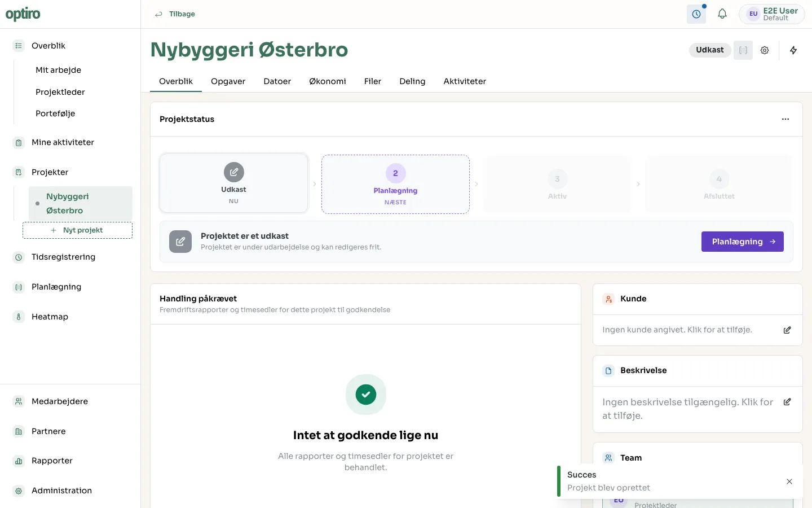Select the Udkast status step
The height and width of the screenshot is (508, 812).
pyautogui.click(x=234, y=183)
